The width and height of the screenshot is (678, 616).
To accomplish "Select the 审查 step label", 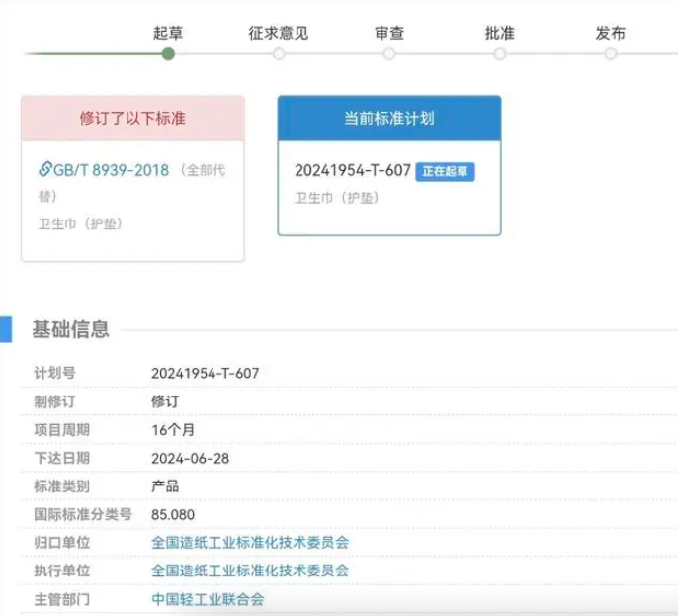I will 389,32.
